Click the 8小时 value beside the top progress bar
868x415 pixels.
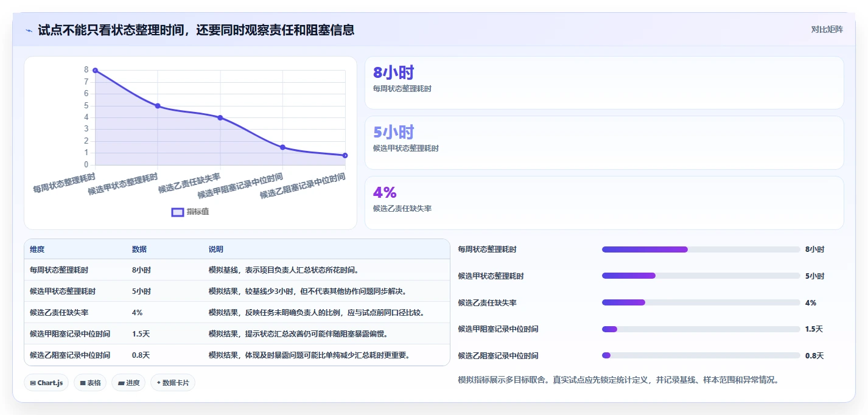814,249
